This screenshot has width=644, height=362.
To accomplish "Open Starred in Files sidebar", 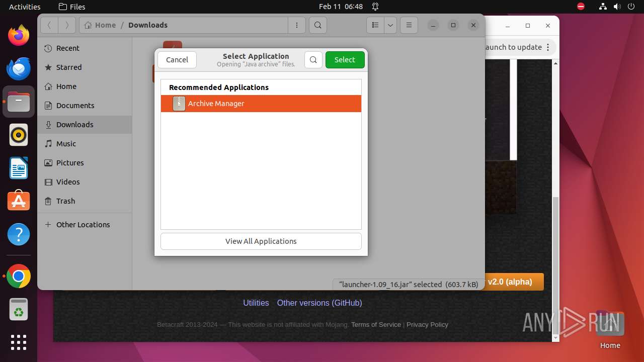I will point(85,67).
